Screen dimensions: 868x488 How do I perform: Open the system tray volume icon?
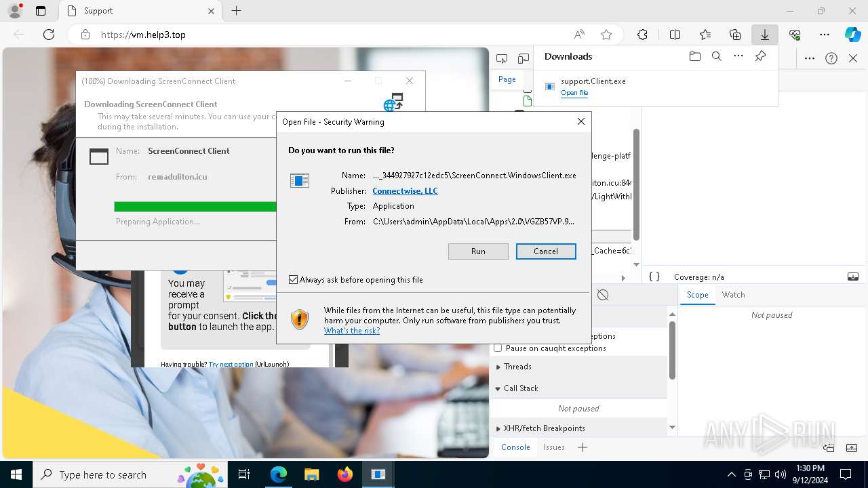coord(780,474)
